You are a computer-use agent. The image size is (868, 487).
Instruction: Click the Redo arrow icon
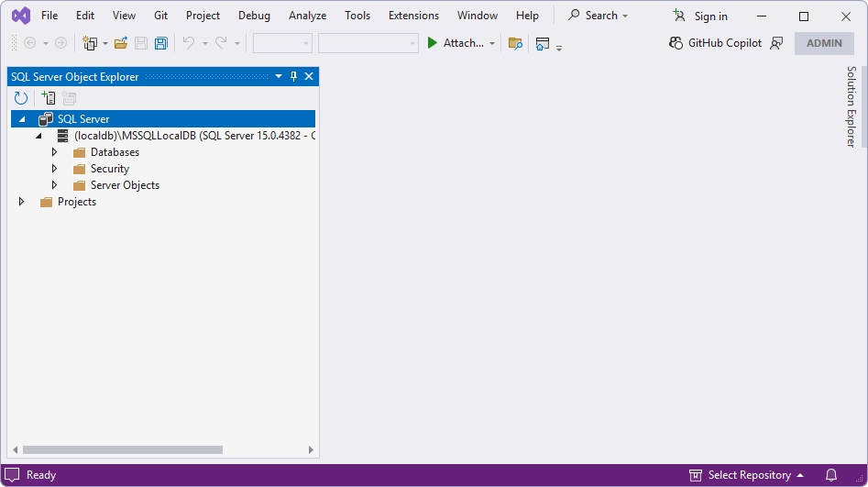pyautogui.click(x=221, y=43)
